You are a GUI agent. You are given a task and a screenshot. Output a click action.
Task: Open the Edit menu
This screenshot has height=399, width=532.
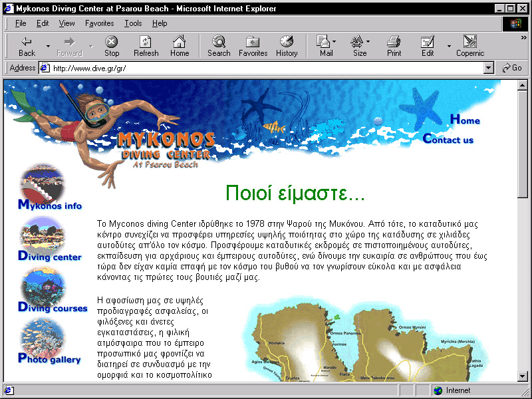43,23
